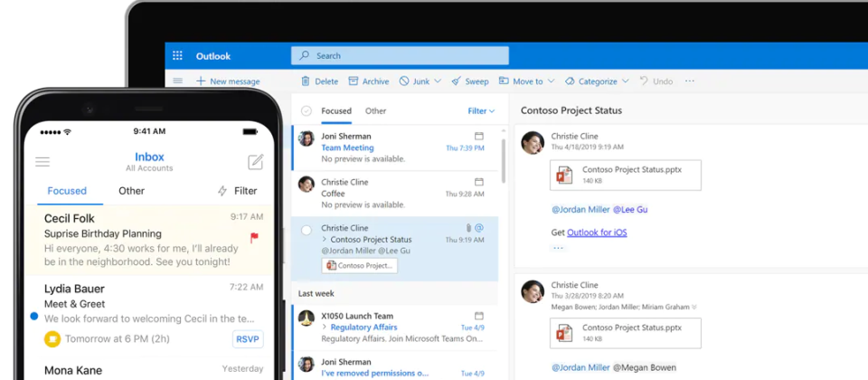This screenshot has width=868, height=380.
Task: Expand the Regulatory Affairs conversation chevron
Action: [x=325, y=328]
